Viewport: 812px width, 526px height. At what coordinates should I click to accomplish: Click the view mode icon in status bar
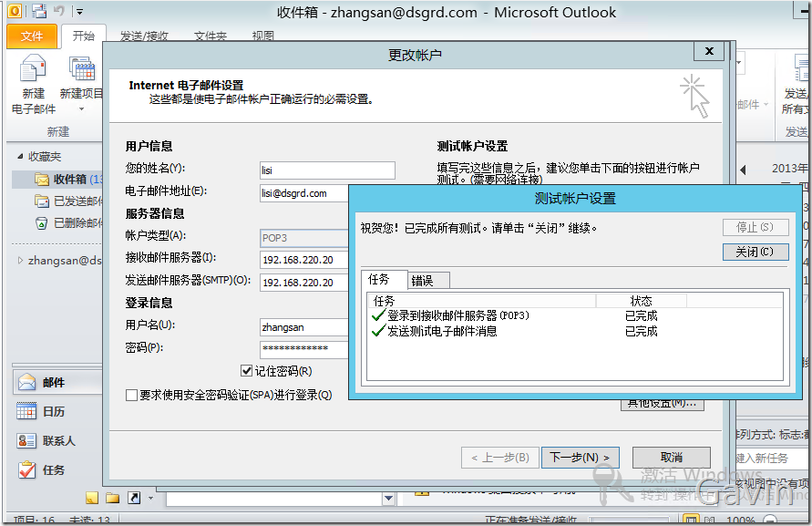690,520
